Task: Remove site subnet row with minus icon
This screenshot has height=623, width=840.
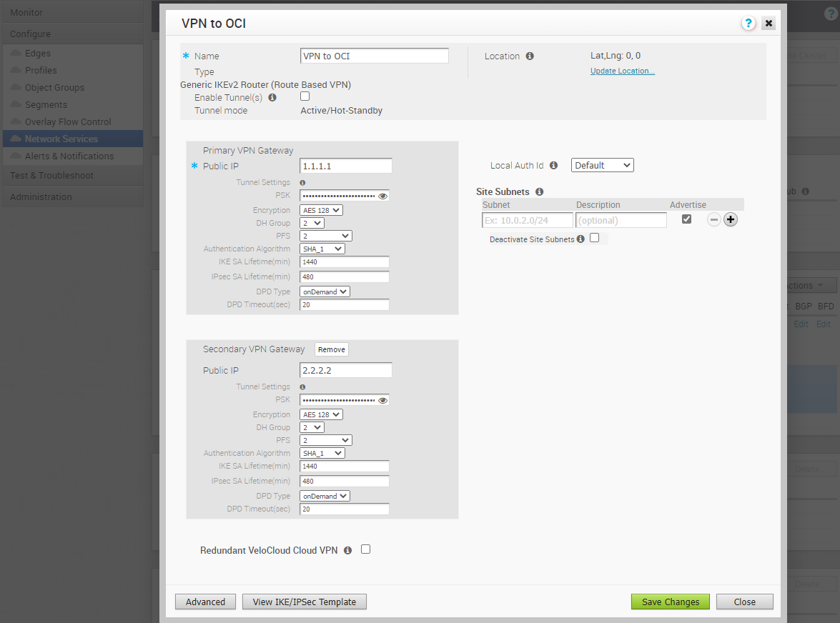Action: [713, 220]
